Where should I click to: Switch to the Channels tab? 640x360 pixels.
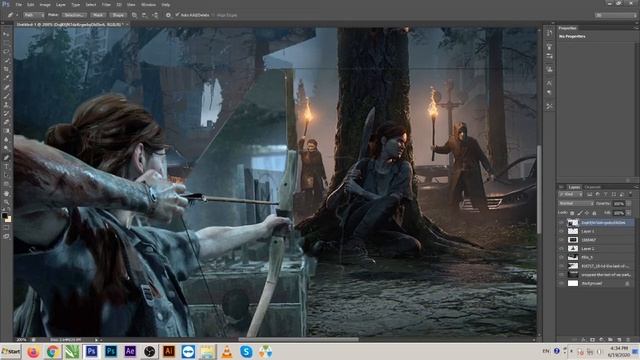click(x=592, y=187)
